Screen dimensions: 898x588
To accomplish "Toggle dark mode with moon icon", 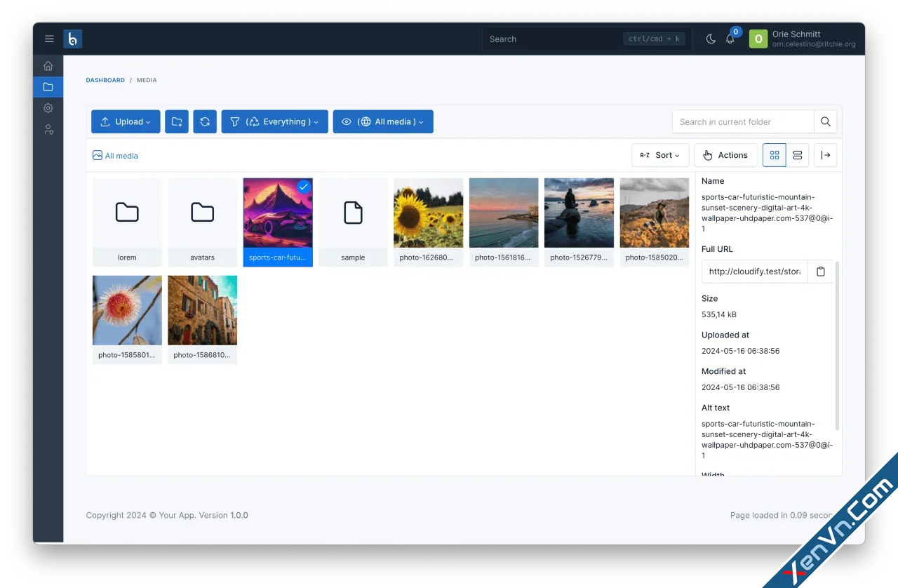I will (x=711, y=39).
